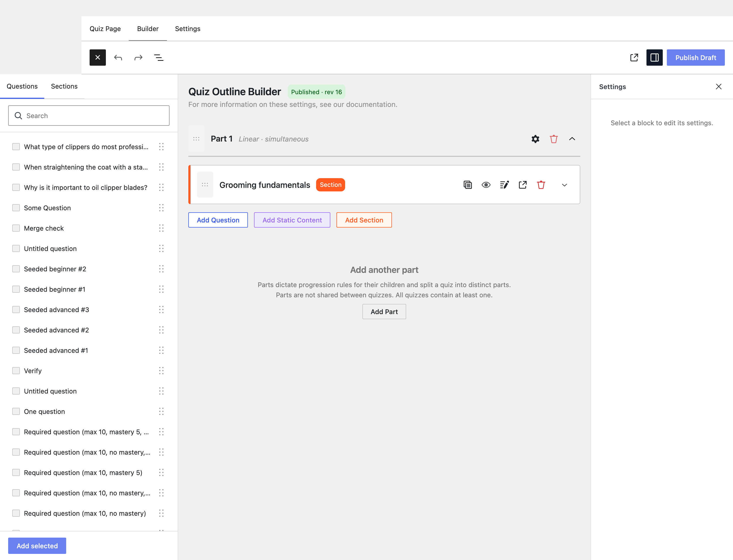Click the Add Part button

tap(384, 312)
